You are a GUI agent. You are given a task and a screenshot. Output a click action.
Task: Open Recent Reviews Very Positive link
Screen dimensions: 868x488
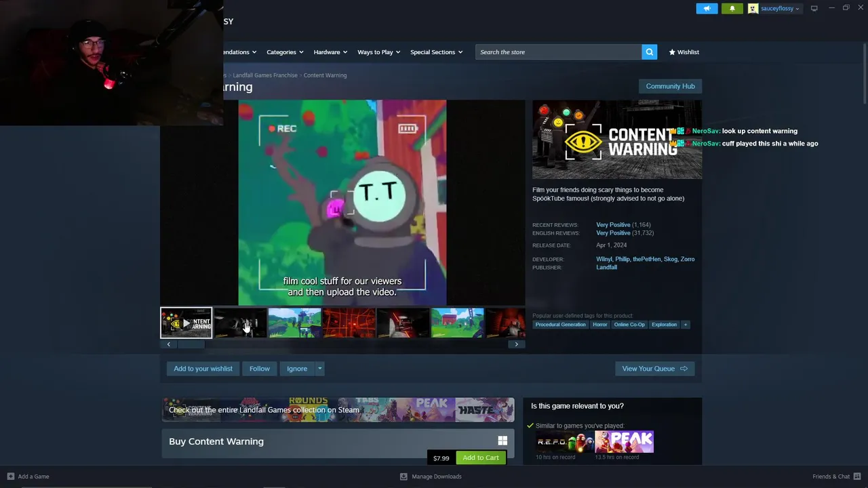(x=613, y=225)
